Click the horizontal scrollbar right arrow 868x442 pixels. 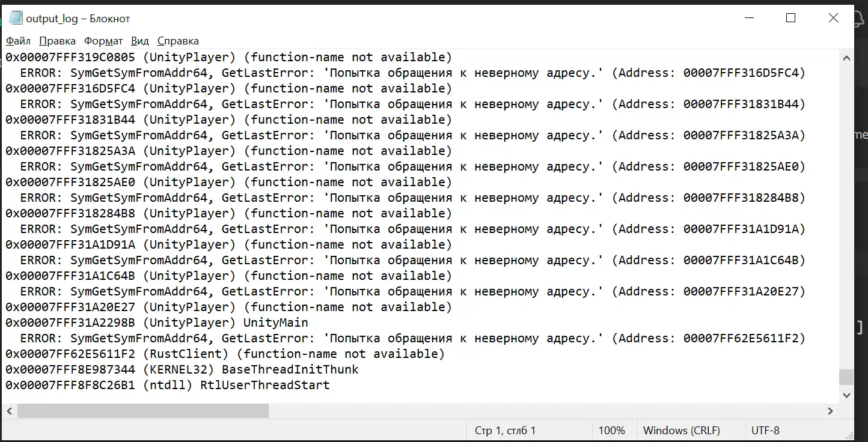pyautogui.click(x=831, y=411)
